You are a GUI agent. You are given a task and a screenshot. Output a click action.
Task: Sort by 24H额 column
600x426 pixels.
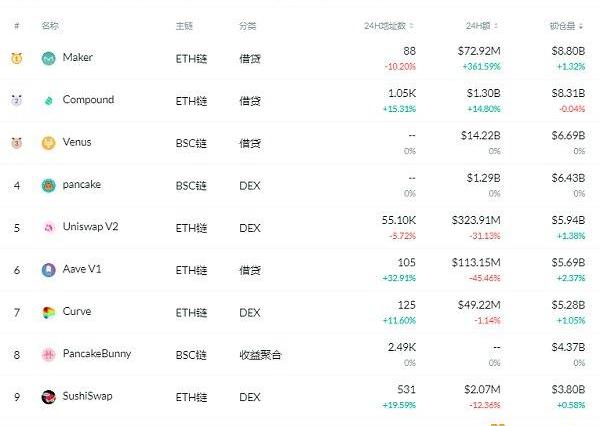[479, 24]
